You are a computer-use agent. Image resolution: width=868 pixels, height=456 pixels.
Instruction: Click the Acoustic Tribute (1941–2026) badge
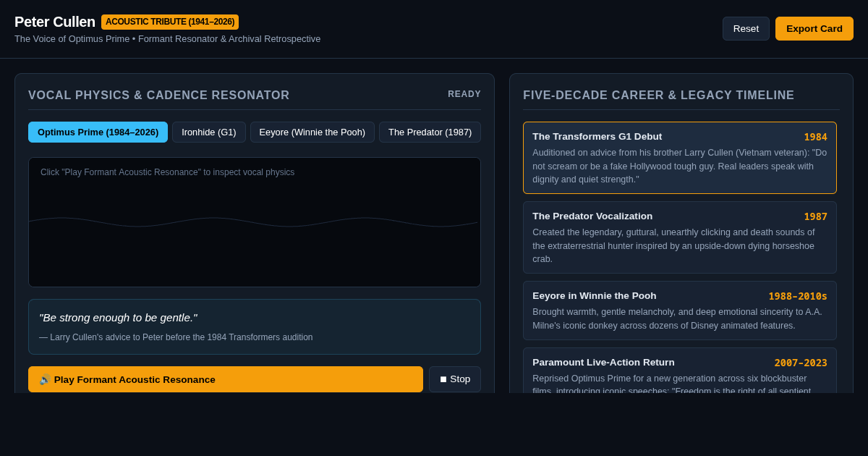pos(170,22)
